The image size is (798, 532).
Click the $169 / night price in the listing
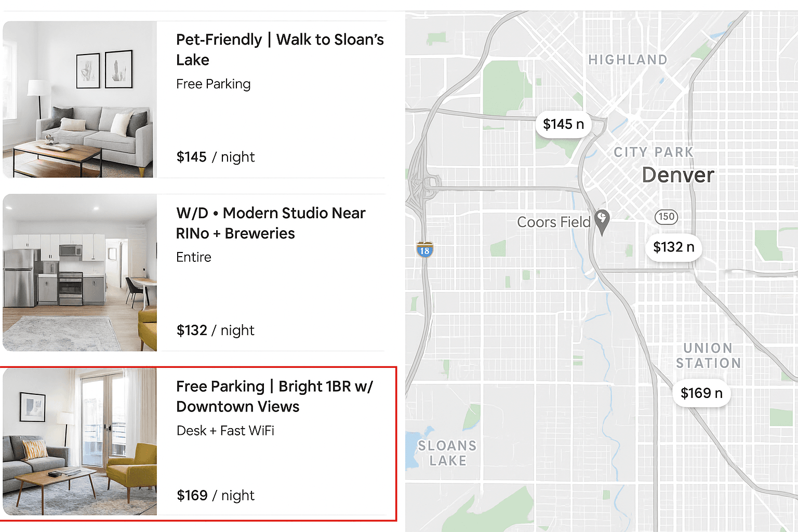pos(215,496)
